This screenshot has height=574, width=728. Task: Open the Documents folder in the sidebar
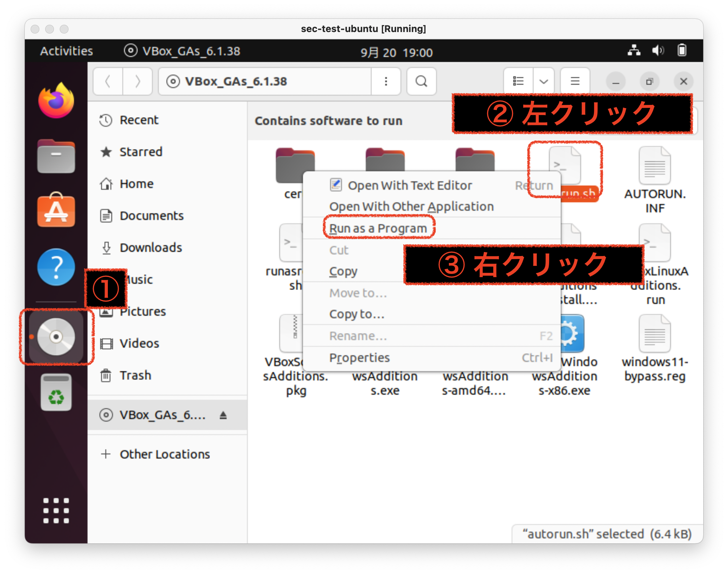coord(151,216)
